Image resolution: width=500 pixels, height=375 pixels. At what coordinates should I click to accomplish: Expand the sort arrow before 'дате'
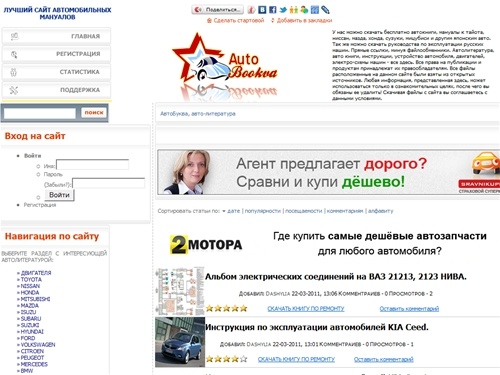[224, 211]
